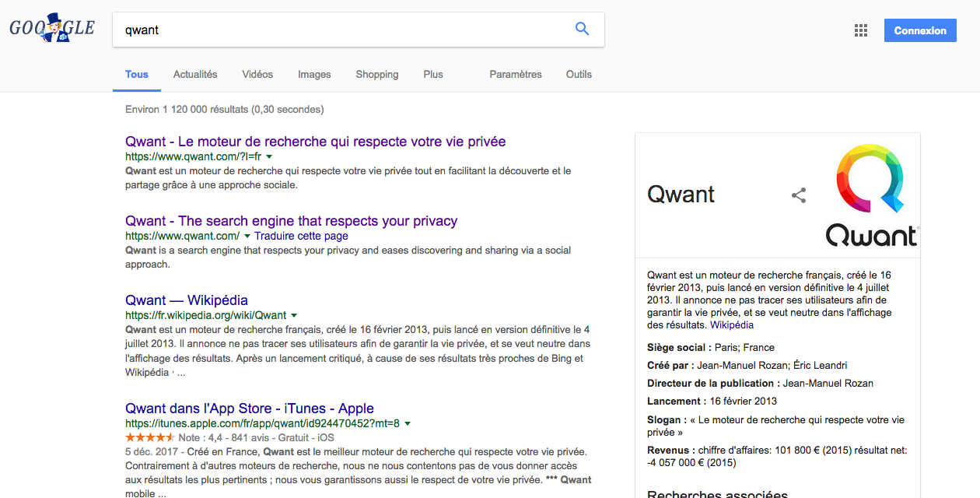Viewport: 980px width, 498px height.
Task: Expand options arrow beside https://www.qwant.com/
Action: [247, 236]
